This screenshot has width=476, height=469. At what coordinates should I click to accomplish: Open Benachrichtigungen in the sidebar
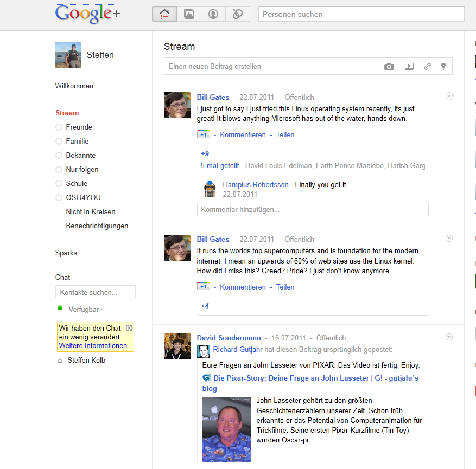(97, 226)
